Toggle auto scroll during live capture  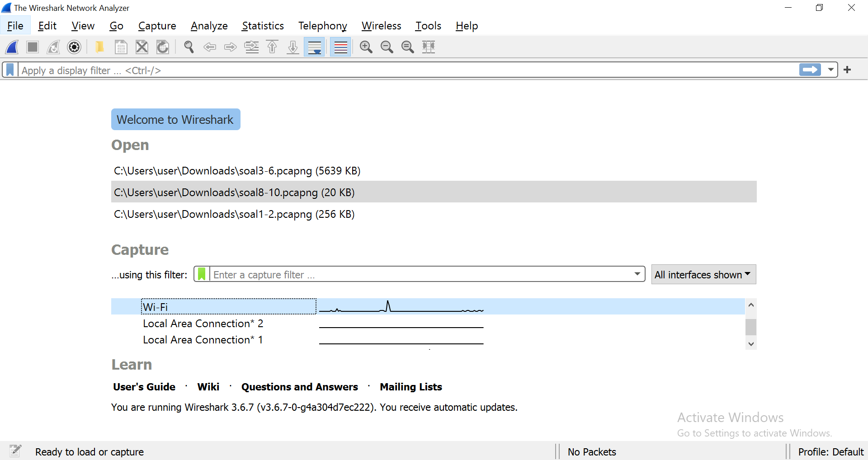click(314, 47)
